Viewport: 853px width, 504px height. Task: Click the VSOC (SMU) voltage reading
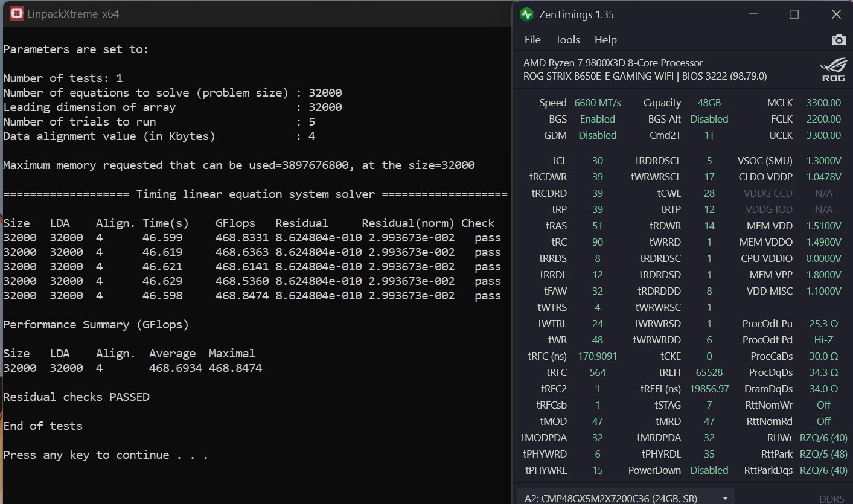click(823, 161)
